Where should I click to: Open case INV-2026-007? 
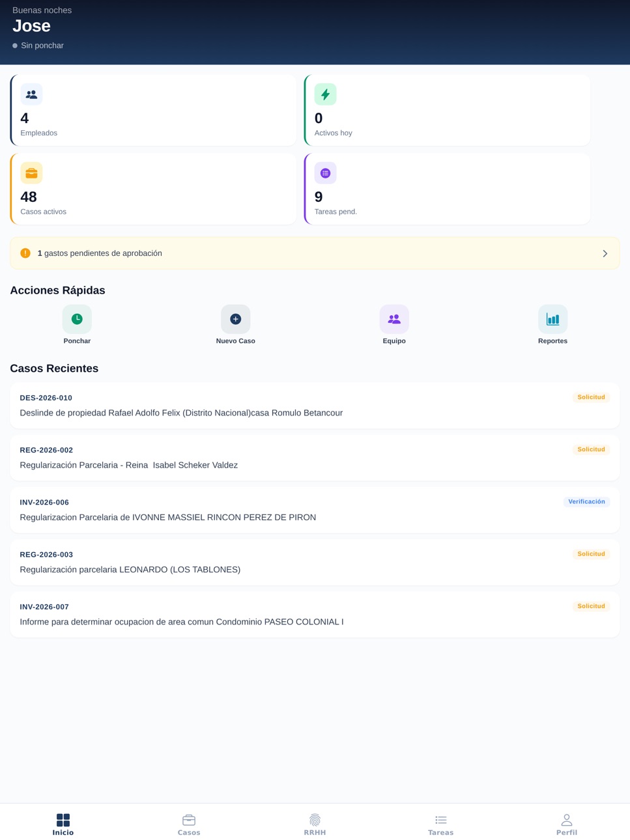pyautogui.click(x=315, y=614)
